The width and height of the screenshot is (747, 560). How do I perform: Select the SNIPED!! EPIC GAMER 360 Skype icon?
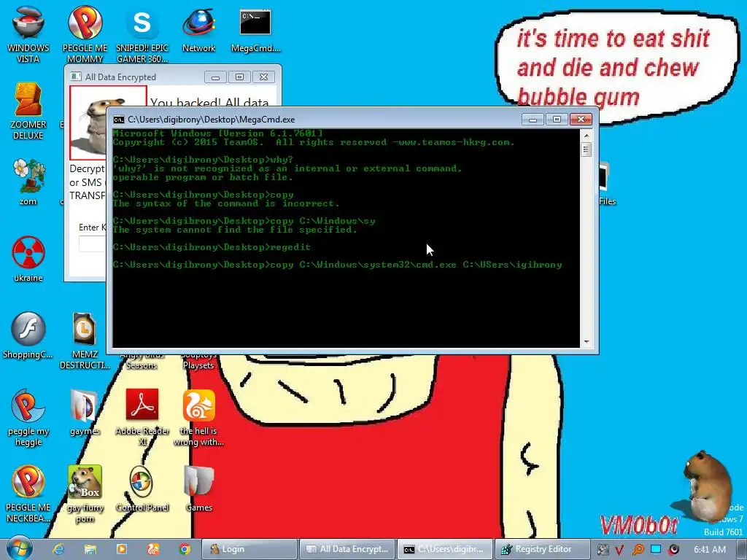pos(142,34)
